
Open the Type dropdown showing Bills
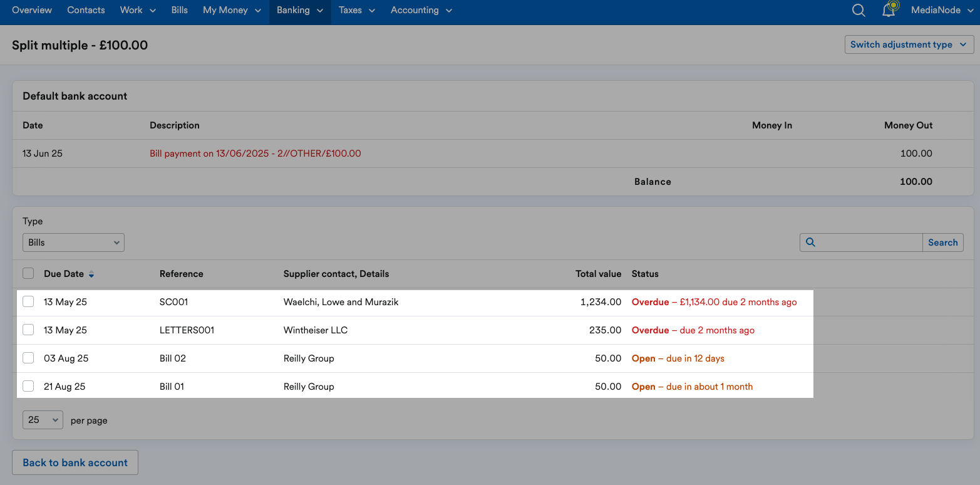[x=73, y=242]
